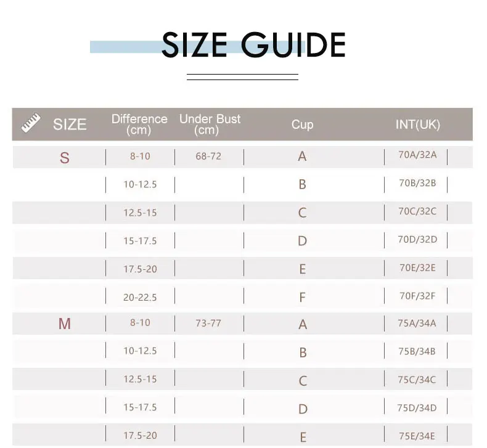The width and height of the screenshot is (487, 448).
Task: Click the blue highlight bar behind title
Action: point(197,47)
